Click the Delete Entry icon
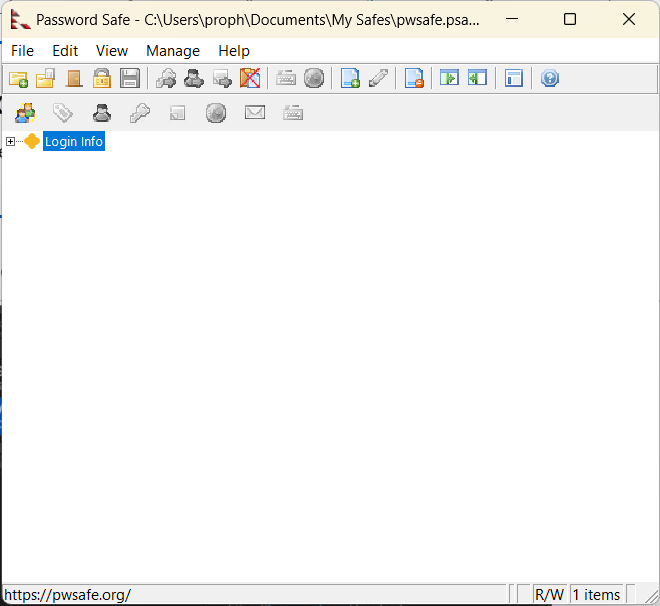 click(414, 78)
